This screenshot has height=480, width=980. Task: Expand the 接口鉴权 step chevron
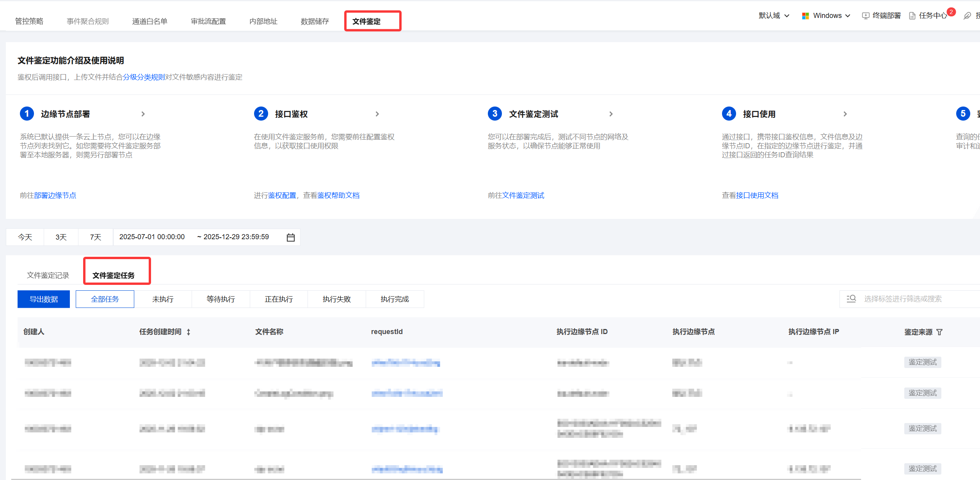377,114
